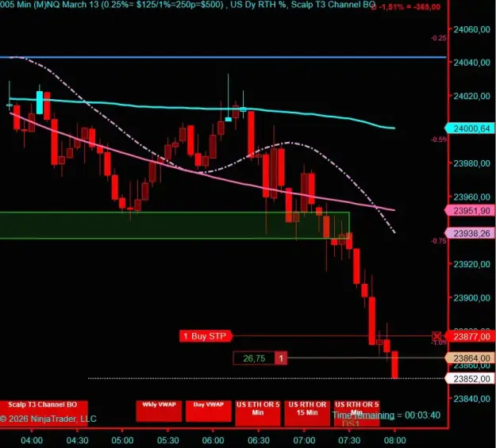This screenshot has width=496, height=448.
Task: Click the 06:00 time axis label
Action: tap(213, 440)
